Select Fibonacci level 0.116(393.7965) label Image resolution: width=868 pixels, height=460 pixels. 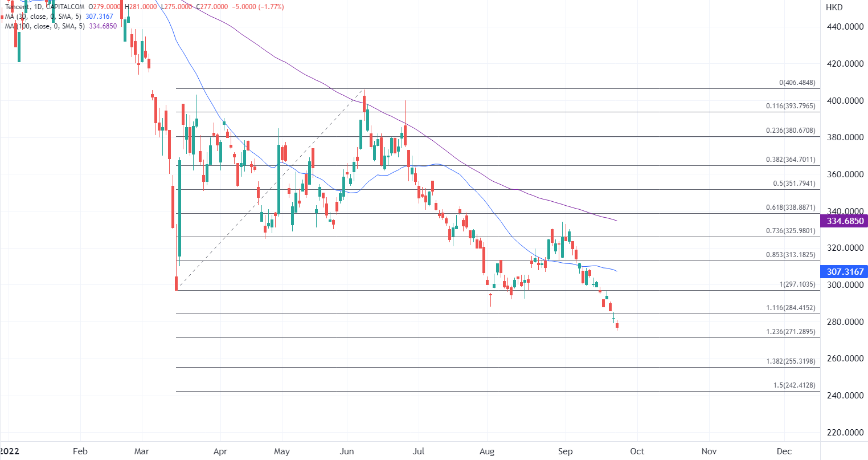click(790, 106)
